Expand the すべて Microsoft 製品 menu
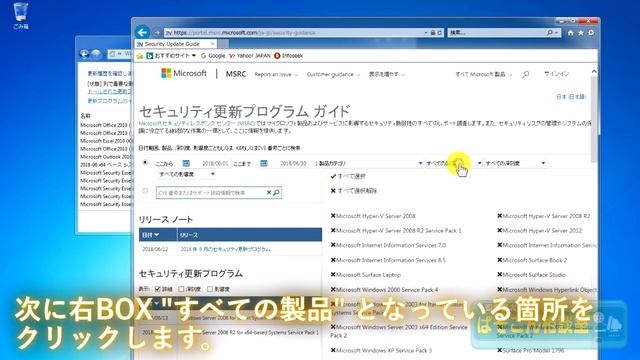The image size is (640, 360). click(483, 74)
